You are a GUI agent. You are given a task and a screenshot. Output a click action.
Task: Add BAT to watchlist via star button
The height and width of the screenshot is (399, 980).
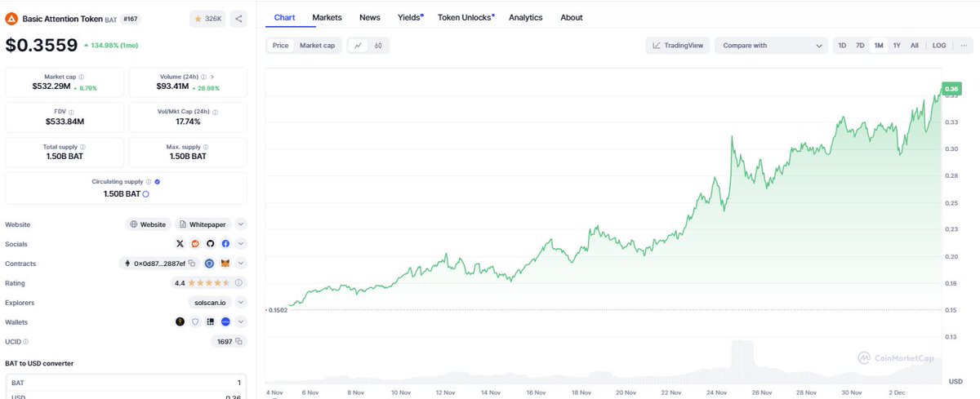(207, 18)
